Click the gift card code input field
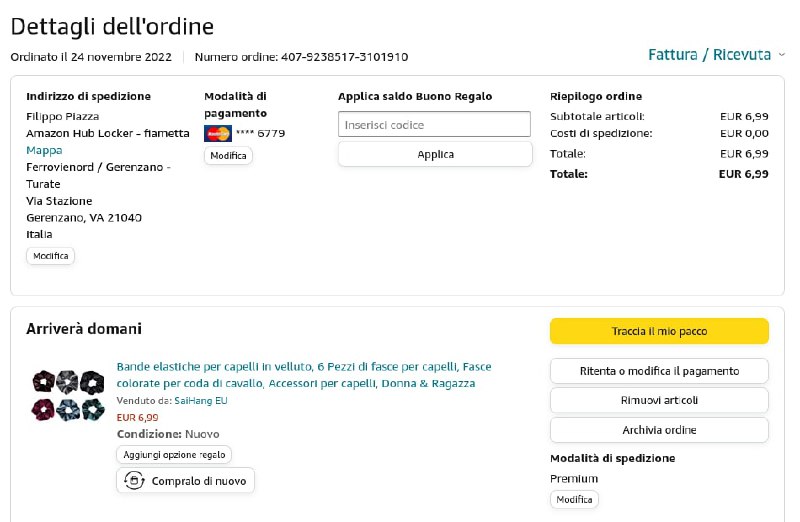Viewport: 800px width, 522px height. click(x=434, y=125)
